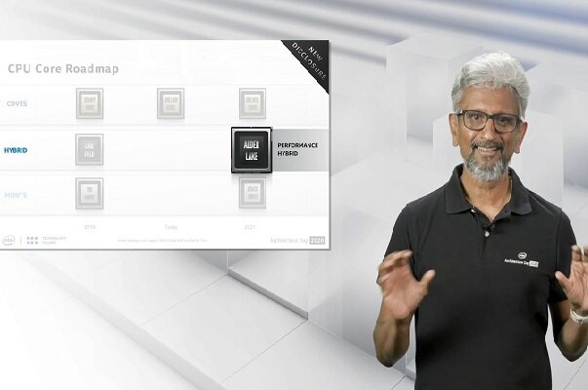Select the Gracemont chip icon
This screenshot has width=588, height=390.
click(x=252, y=192)
